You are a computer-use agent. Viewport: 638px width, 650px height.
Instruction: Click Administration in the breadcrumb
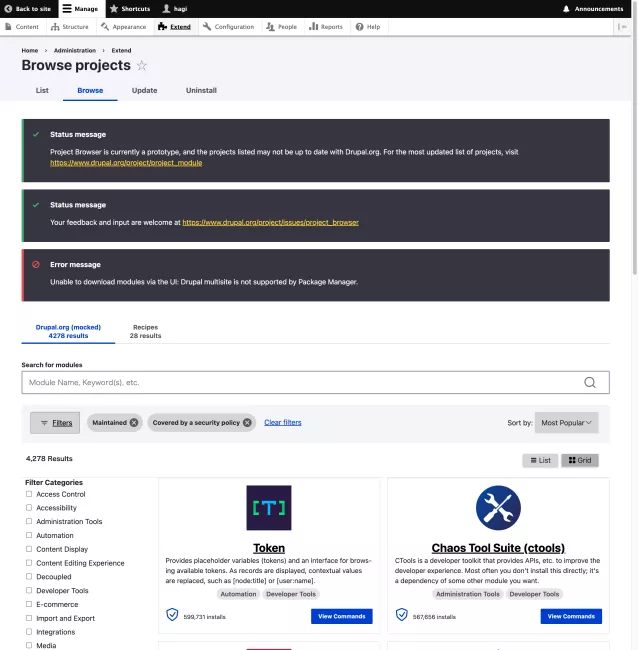tap(75, 51)
